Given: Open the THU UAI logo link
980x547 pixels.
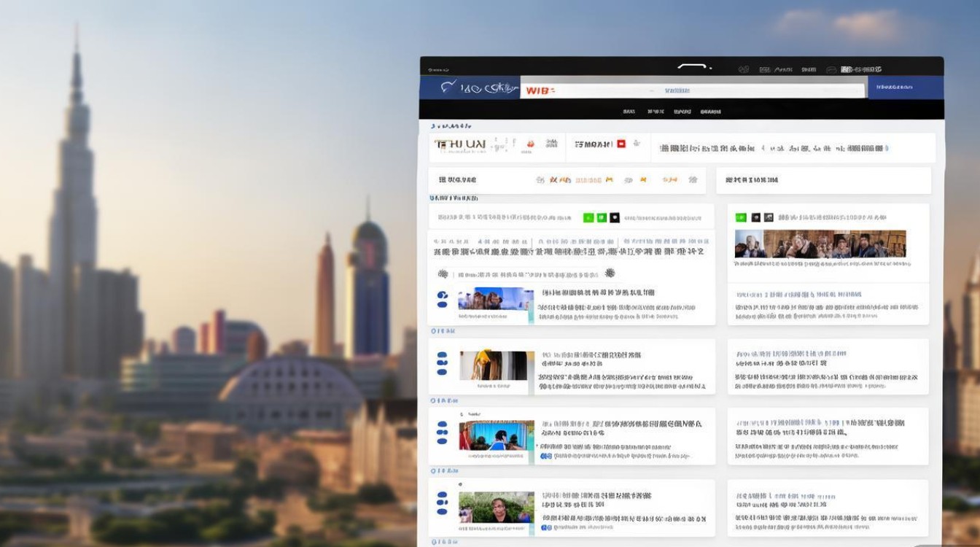Looking at the screenshot, I should [x=459, y=144].
